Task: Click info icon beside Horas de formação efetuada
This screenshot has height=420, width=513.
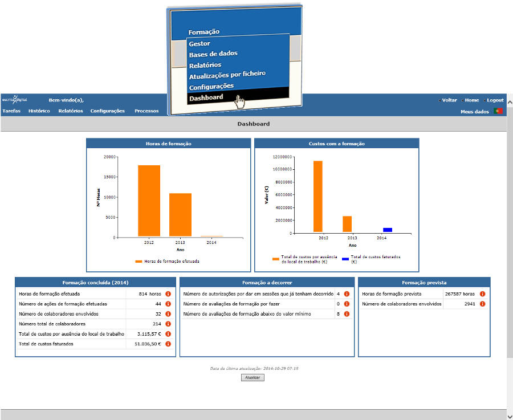Action: coord(168,294)
